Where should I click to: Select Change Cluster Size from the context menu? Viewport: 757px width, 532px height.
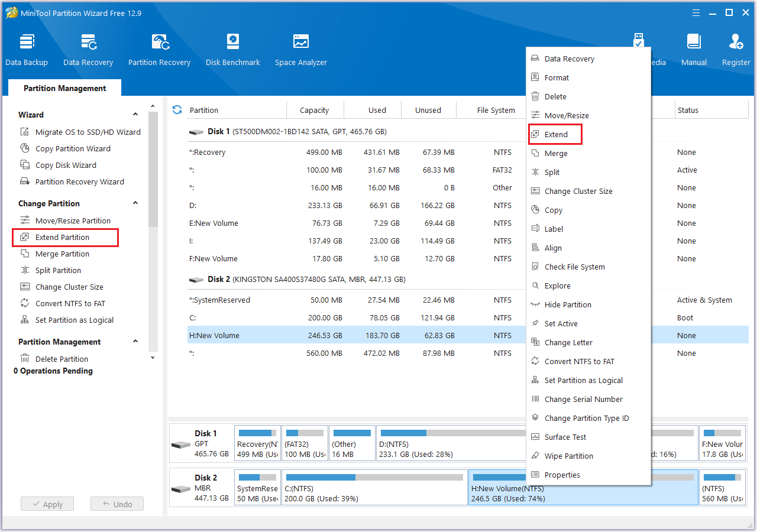(588, 191)
